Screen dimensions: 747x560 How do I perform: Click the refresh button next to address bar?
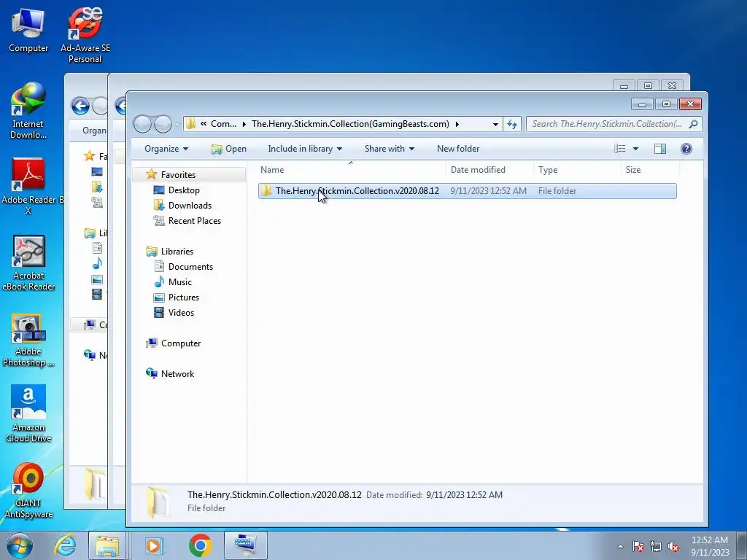pyautogui.click(x=512, y=124)
